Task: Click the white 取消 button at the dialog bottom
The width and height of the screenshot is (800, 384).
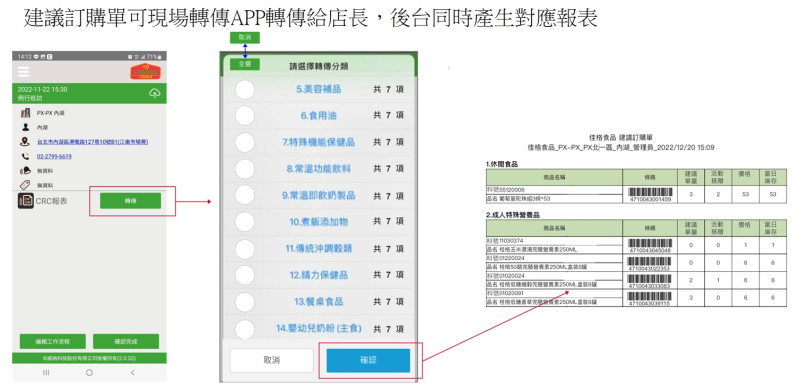Action: [271, 361]
